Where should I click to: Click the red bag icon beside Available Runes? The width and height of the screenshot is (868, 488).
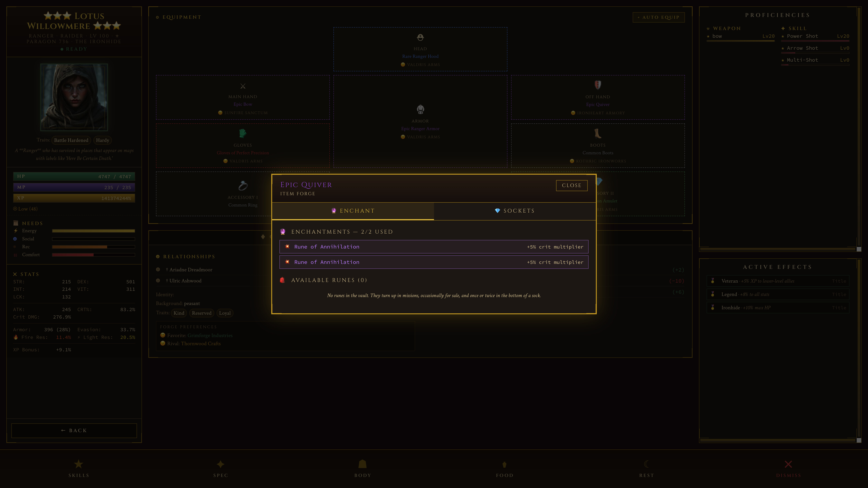tap(282, 280)
